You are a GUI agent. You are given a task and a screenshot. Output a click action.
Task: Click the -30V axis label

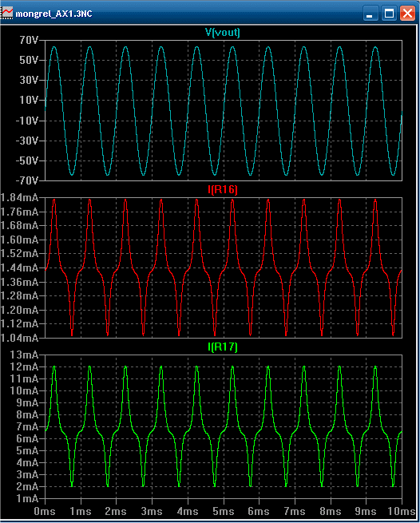(27, 141)
